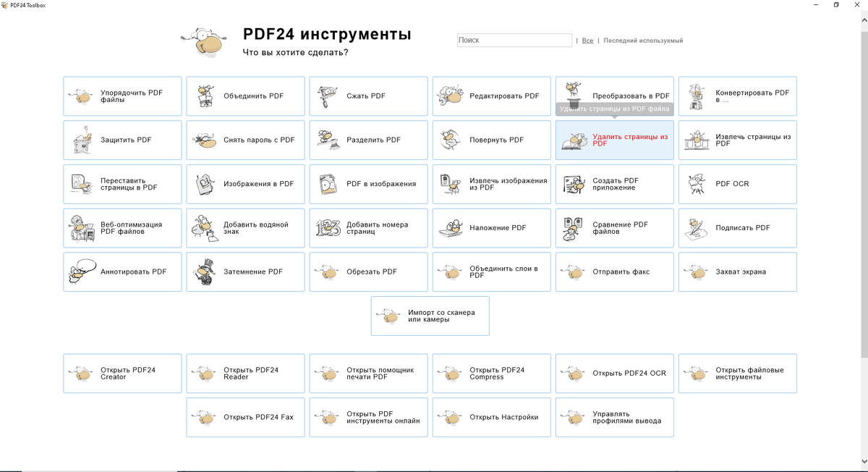The height and width of the screenshot is (472, 868).
Task: Open Веб-оптимизация PDF файлов tool
Action: tap(122, 228)
